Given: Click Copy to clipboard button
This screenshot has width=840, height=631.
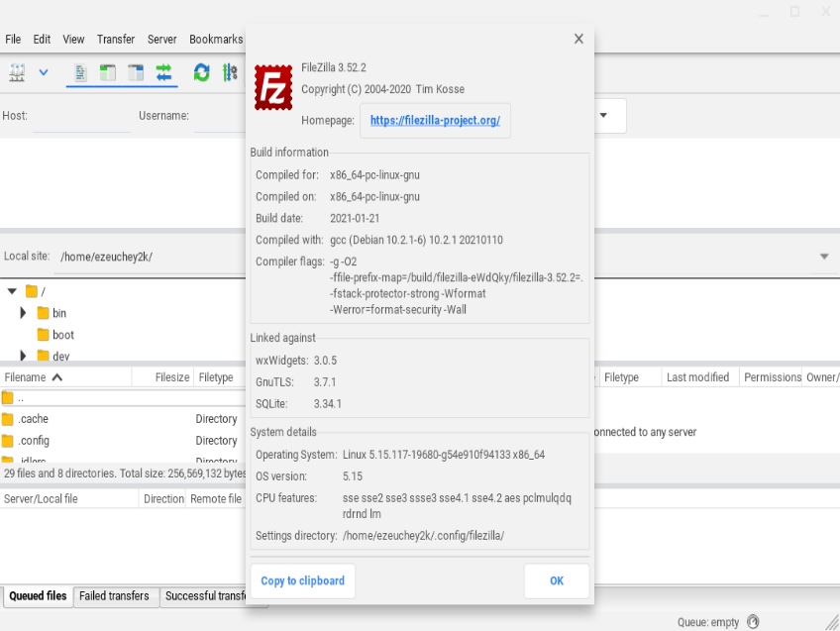Looking at the screenshot, I should click(303, 580).
